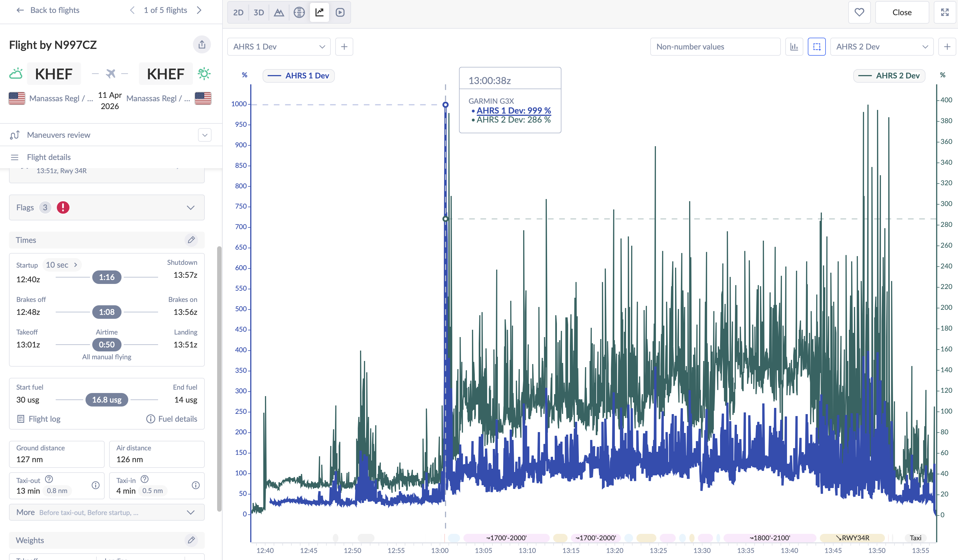Open Flight details section
The image size is (958, 560).
(x=49, y=157)
